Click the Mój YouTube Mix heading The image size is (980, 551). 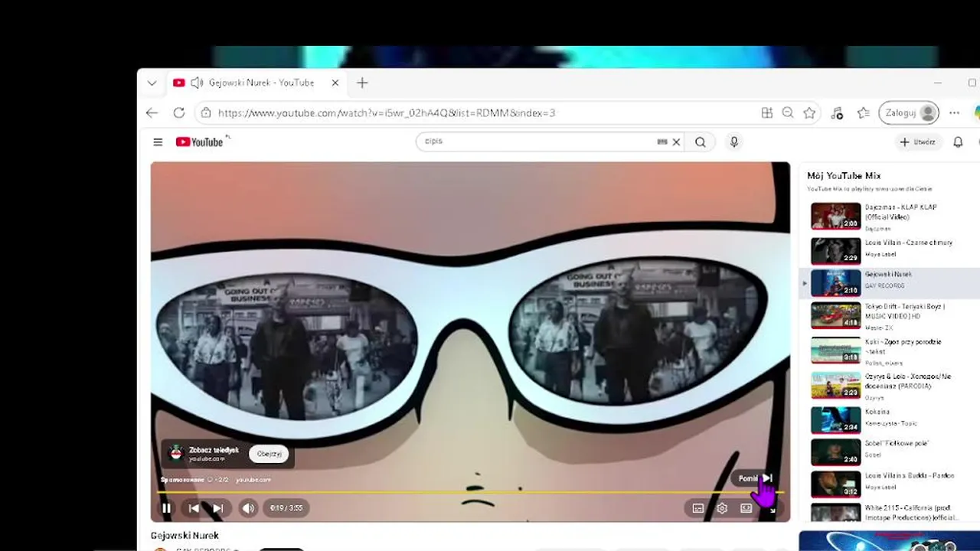tap(844, 175)
